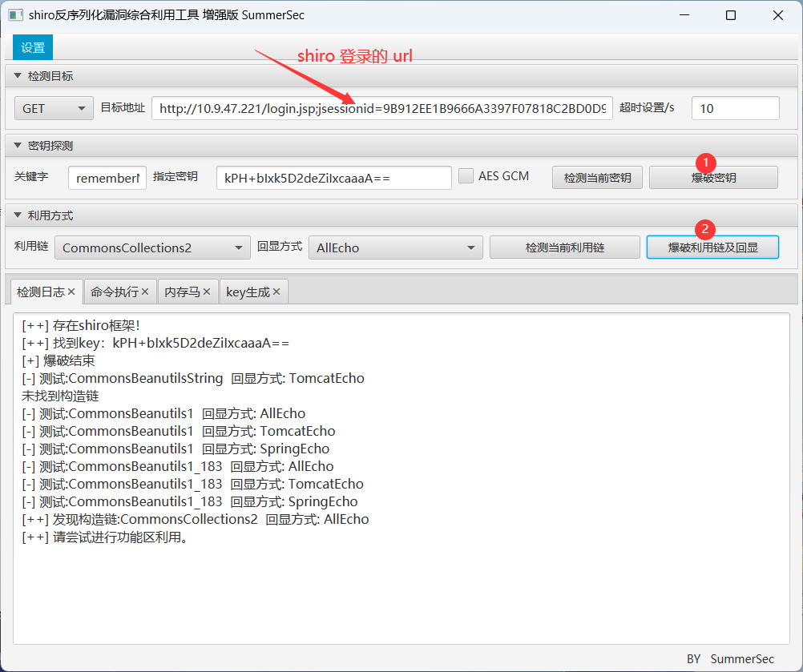Click the 指定密钥 key input field

point(334,178)
